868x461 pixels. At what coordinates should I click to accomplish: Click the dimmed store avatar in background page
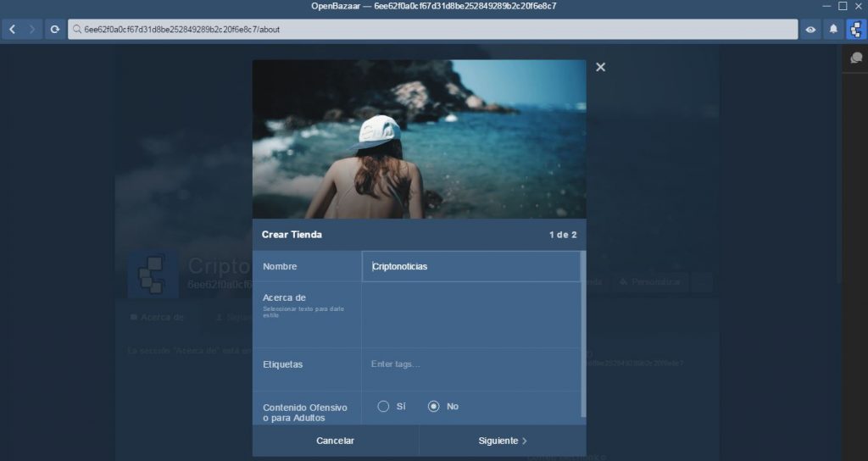[x=153, y=275]
